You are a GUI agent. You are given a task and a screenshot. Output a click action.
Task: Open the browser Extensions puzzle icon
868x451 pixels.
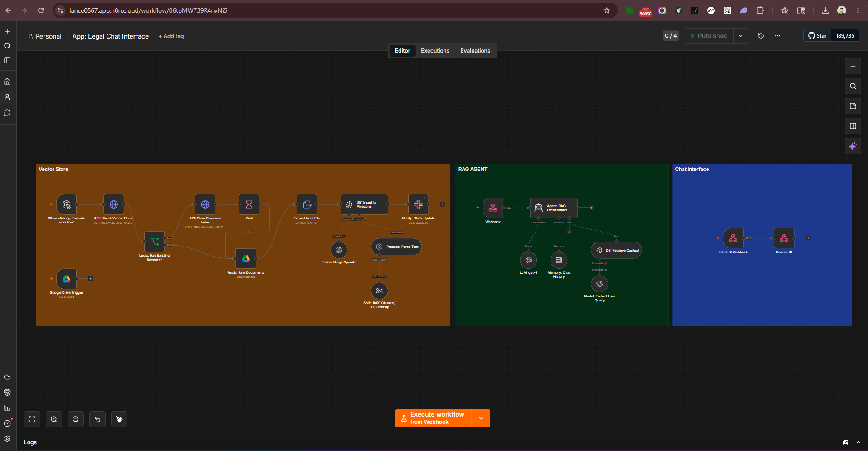(761, 10)
